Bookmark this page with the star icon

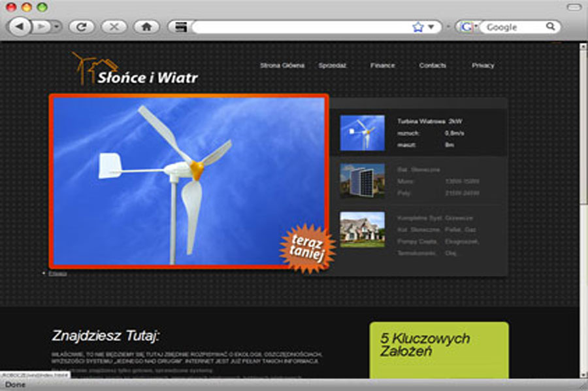(x=418, y=27)
